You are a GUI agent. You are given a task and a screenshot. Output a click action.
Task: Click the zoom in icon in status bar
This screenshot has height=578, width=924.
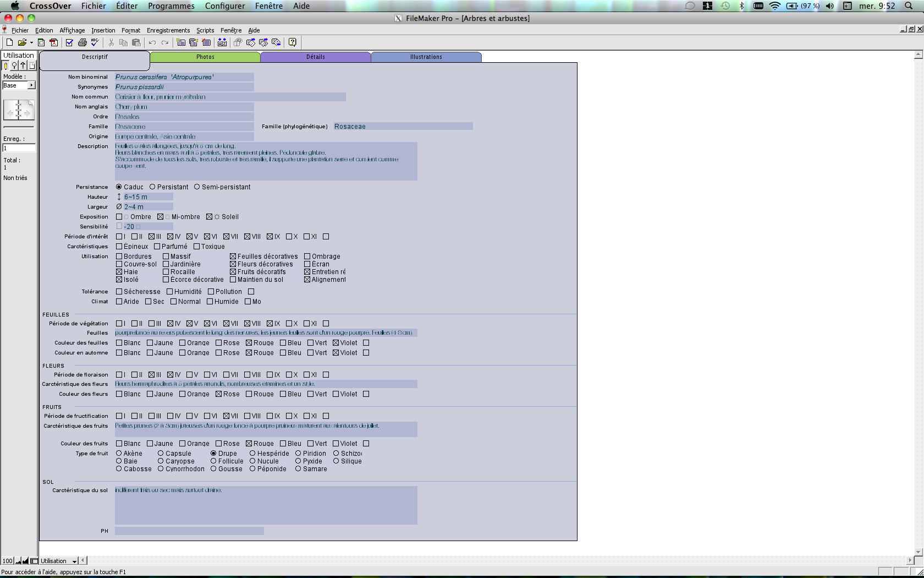pyautogui.click(x=25, y=561)
